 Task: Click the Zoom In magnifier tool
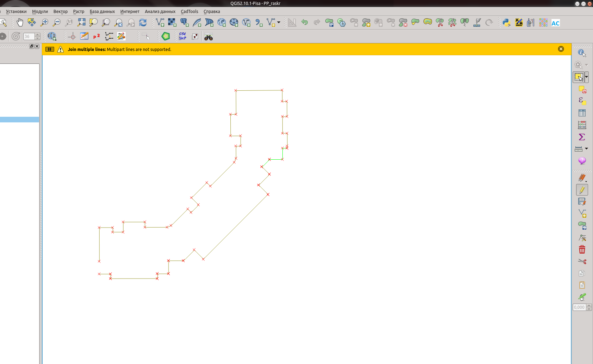click(44, 23)
